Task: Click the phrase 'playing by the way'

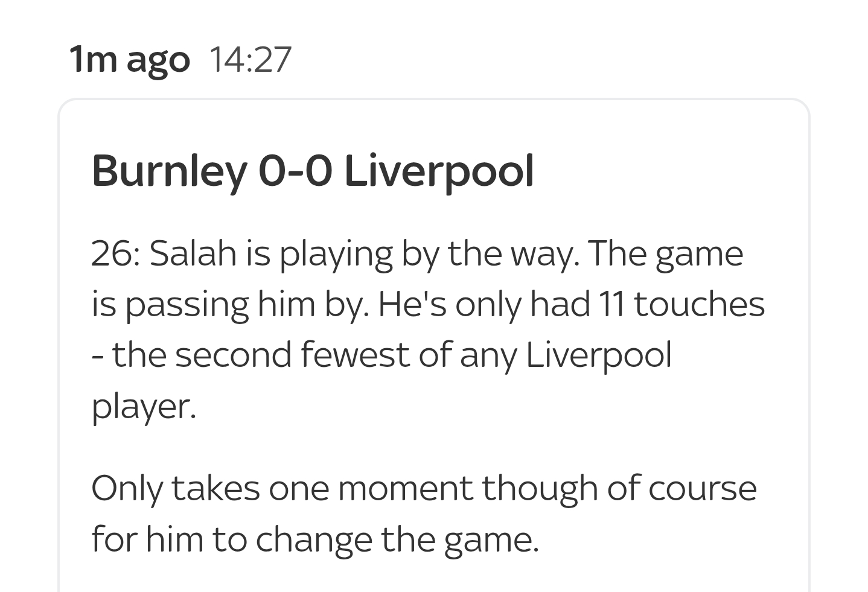Action: pyautogui.click(x=431, y=254)
